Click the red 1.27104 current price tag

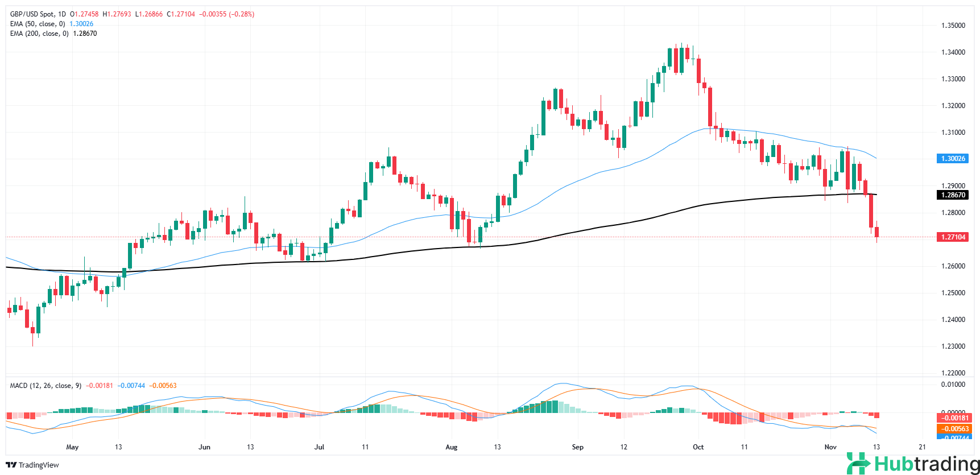(952, 237)
